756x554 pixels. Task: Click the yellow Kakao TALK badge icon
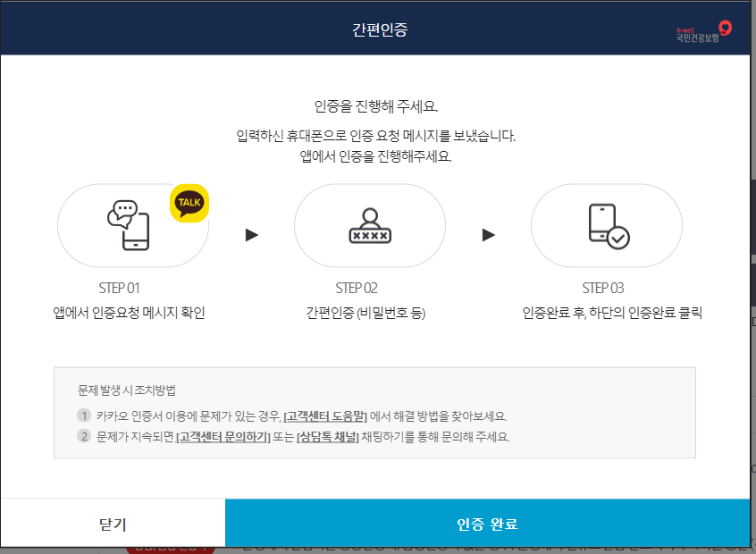click(x=188, y=203)
